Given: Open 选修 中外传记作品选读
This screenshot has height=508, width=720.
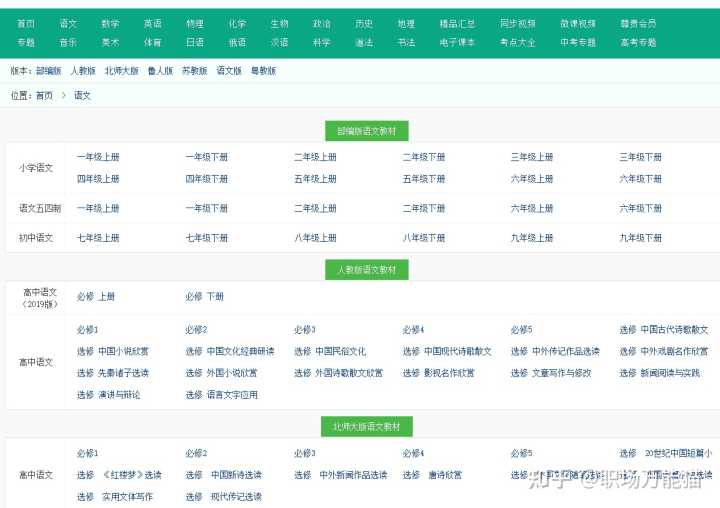Looking at the screenshot, I should pos(555,351).
